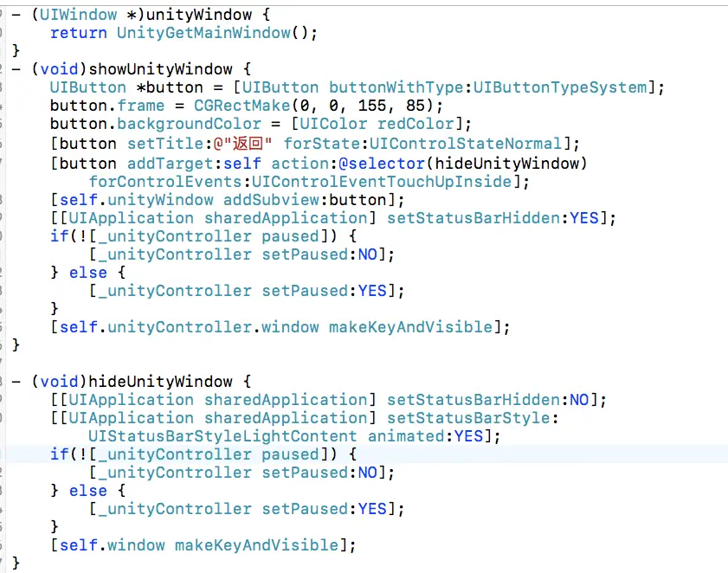Click the UIWindow return type of unityWindow
Viewport: 728px width, 573px height.
(x=78, y=15)
